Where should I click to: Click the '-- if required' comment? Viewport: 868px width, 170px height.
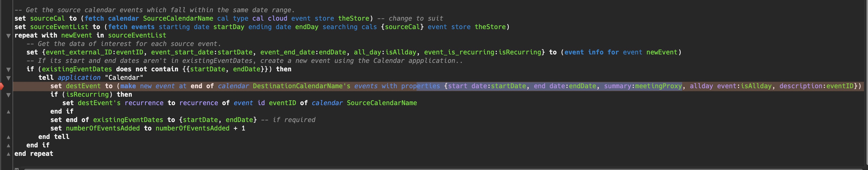[288, 120]
